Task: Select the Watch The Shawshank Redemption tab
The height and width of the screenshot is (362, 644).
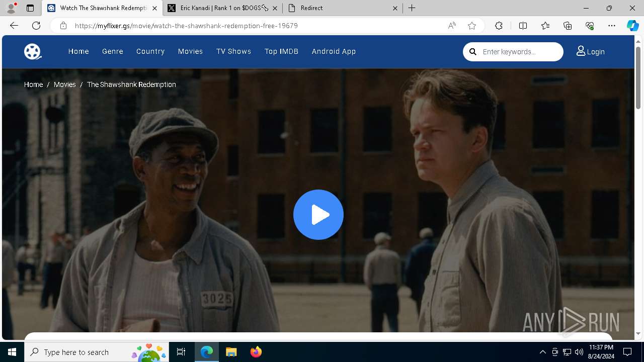Action: coord(102,8)
